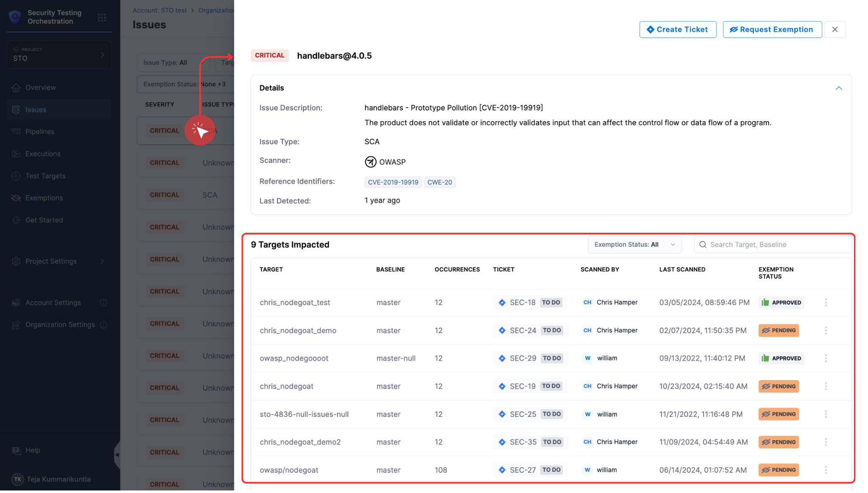The height and width of the screenshot is (493, 868).
Task: Expand the STO project selector
Action: [x=59, y=55]
